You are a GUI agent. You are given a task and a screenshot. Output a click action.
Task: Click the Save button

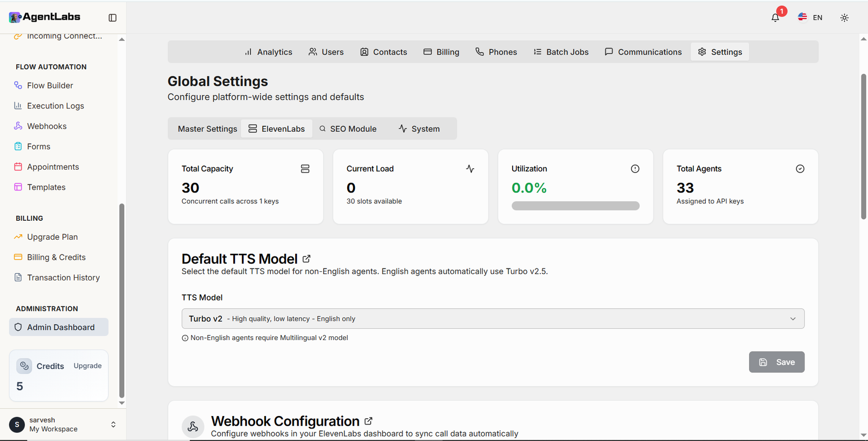pyautogui.click(x=776, y=362)
